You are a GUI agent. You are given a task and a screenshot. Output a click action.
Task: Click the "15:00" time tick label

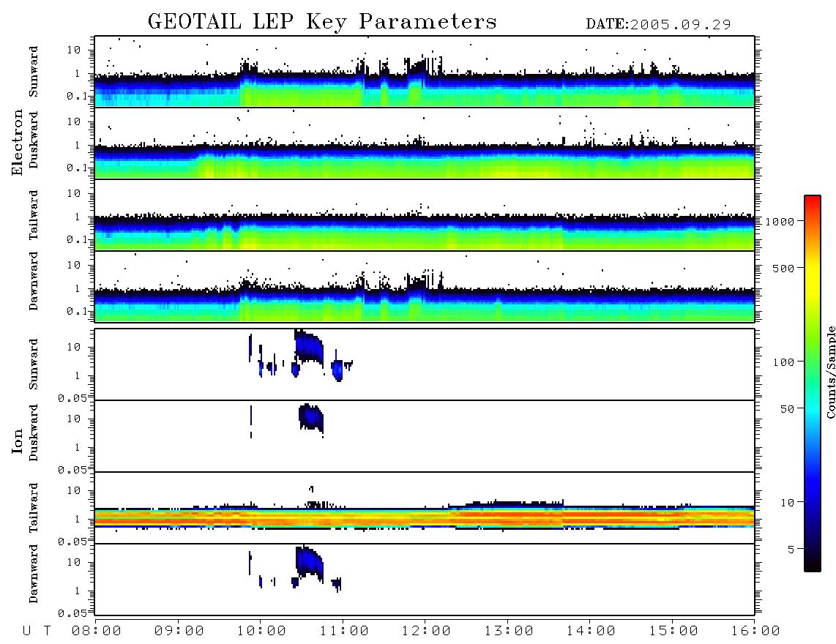point(673,631)
